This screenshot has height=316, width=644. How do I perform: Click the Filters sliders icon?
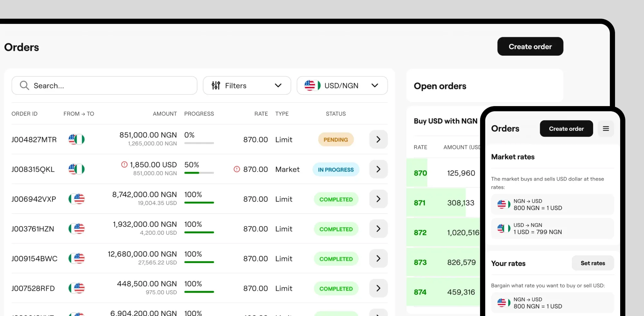(216, 85)
